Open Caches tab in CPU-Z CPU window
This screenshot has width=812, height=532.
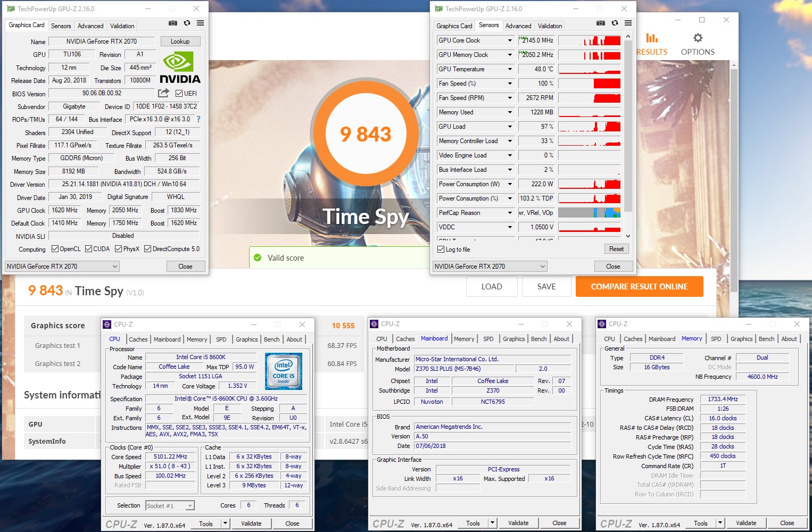point(138,339)
